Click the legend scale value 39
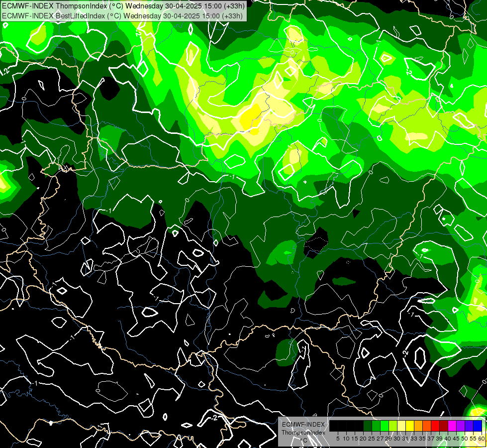 click(439, 439)
